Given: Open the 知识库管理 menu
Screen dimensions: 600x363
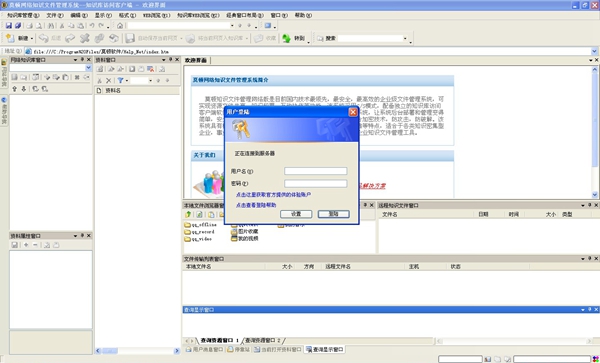Looking at the screenshot, I should point(23,15).
